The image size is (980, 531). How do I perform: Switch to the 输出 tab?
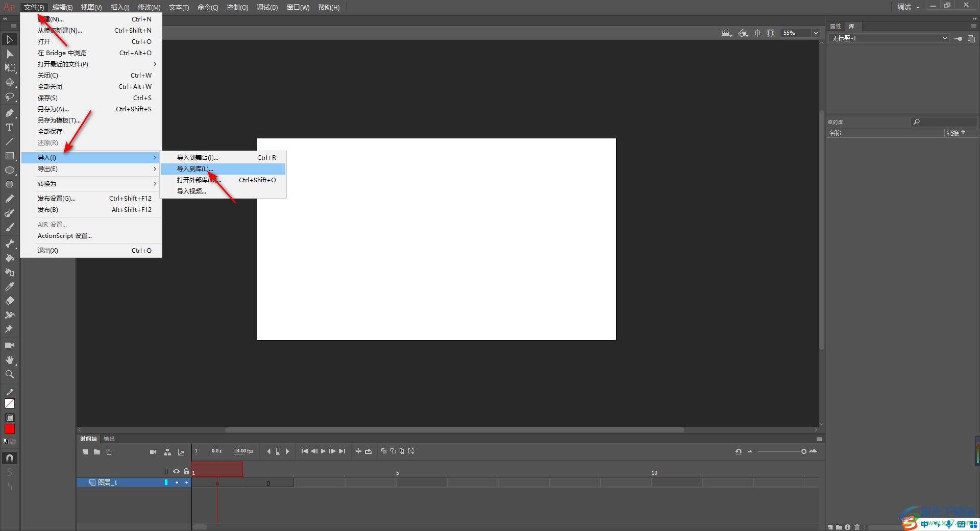pyautogui.click(x=109, y=439)
